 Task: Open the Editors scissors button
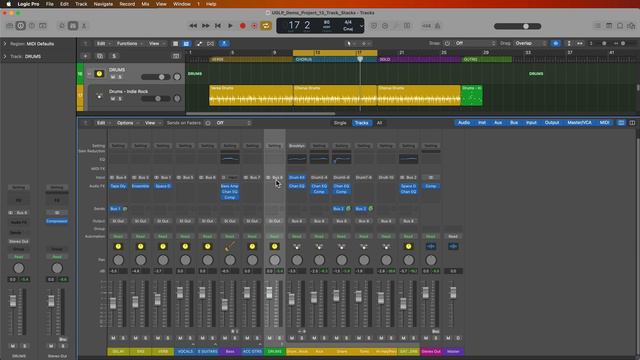(84, 26)
